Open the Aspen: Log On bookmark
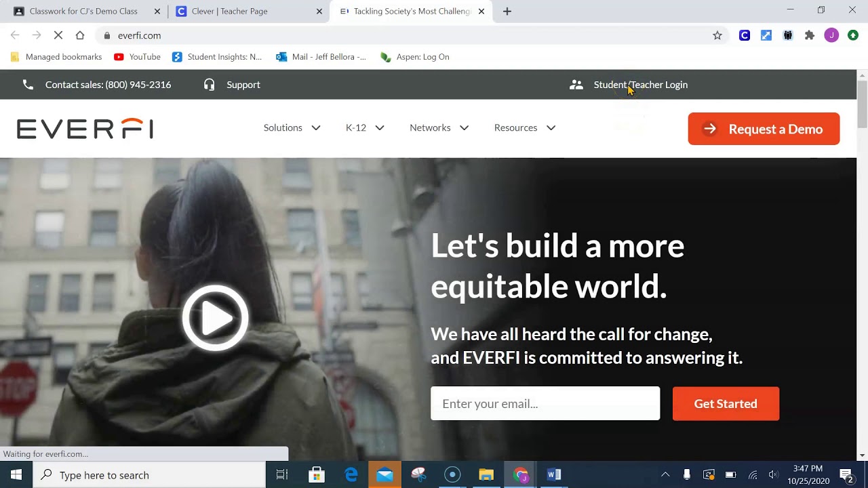868x488 pixels. click(415, 57)
